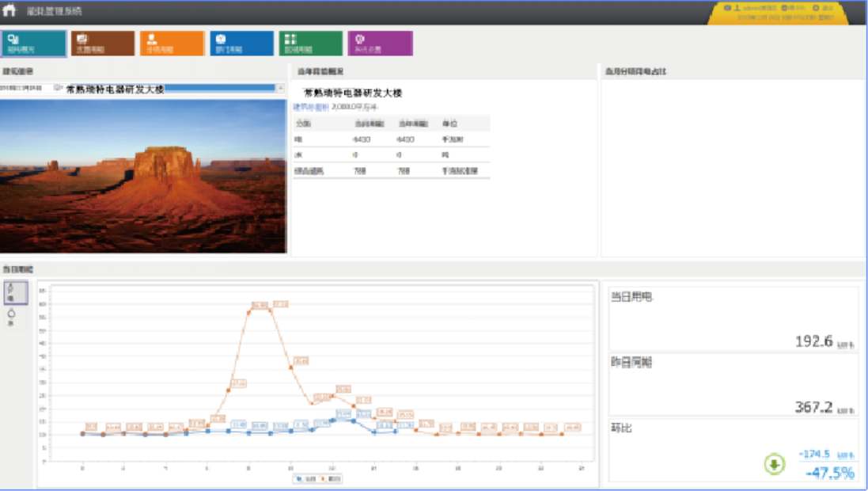Click the logout link at top right
This screenshot has height=491, width=868.
(x=825, y=8)
